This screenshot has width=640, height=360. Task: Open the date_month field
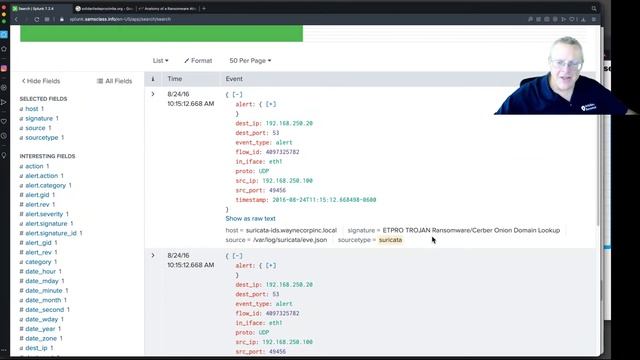[x=43, y=300]
